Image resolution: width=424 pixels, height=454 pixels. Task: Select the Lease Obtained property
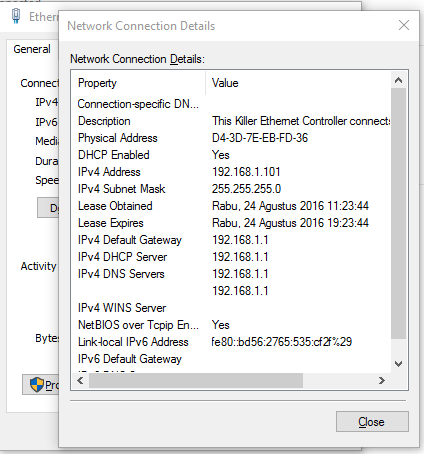115,206
